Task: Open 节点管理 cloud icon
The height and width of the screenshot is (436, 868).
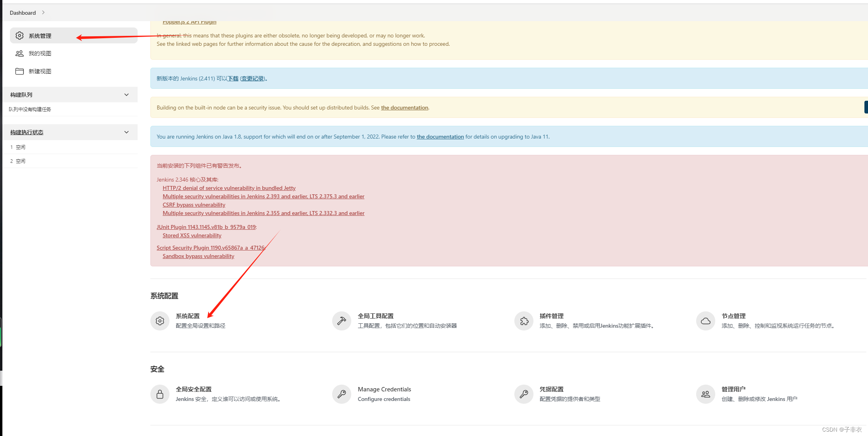Action: click(706, 321)
